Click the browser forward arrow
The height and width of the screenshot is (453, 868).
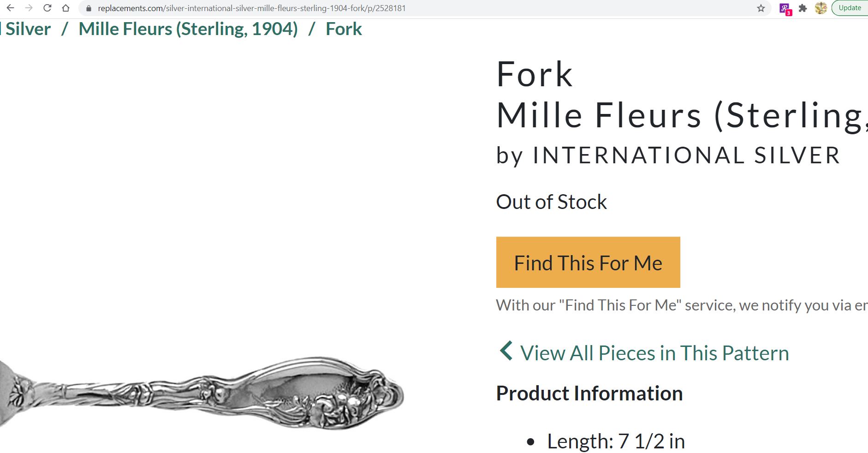tap(29, 8)
